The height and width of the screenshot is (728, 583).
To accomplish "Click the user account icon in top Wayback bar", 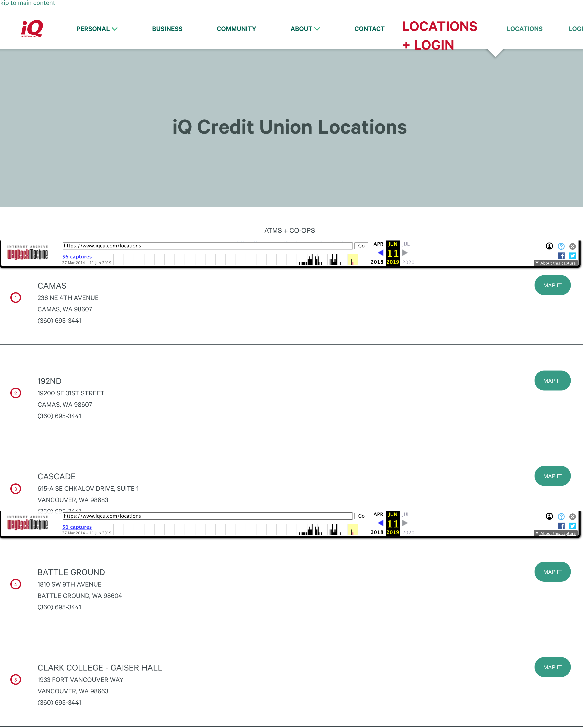I will coord(549,246).
